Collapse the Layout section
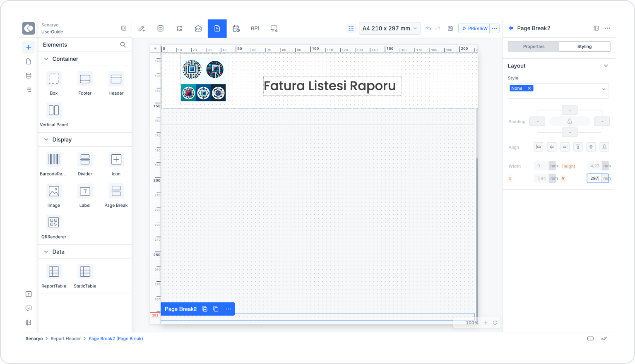Screen dimensions: 635x364 tap(606, 66)
